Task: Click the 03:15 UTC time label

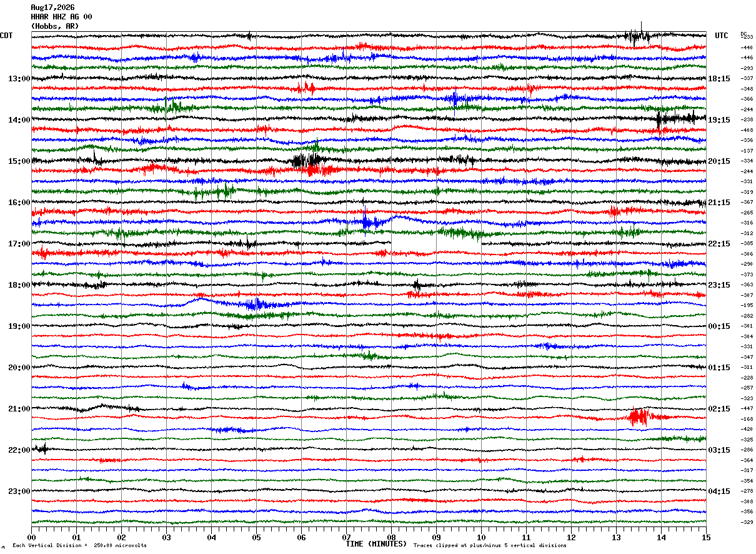Action: [x=719, y=450]
